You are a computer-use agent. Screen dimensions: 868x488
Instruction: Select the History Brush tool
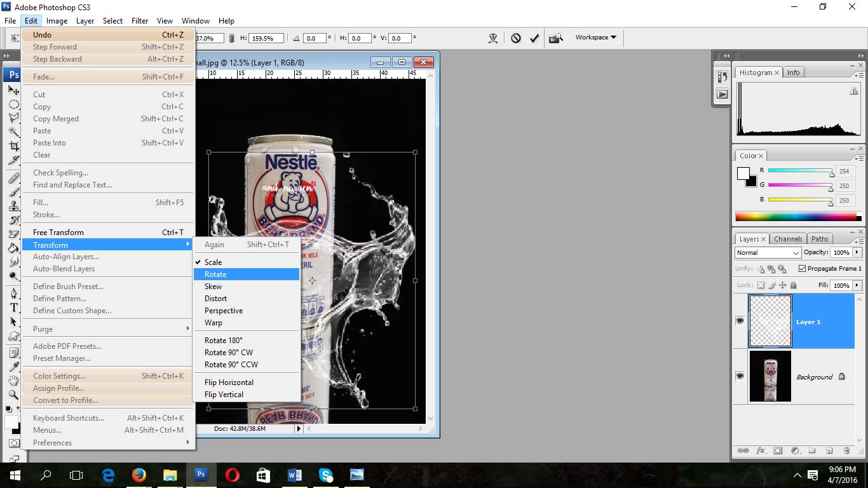(13, 220)
